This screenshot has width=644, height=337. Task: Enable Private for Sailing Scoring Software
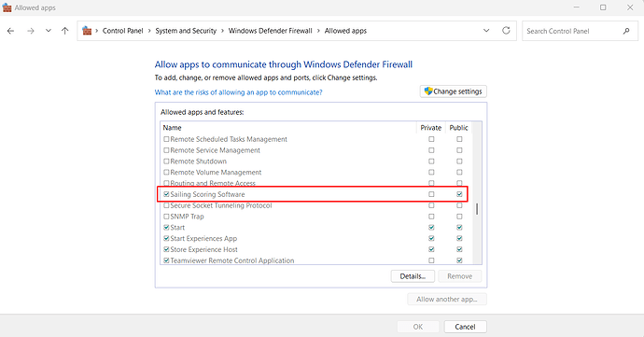click(x=431, y=194)
